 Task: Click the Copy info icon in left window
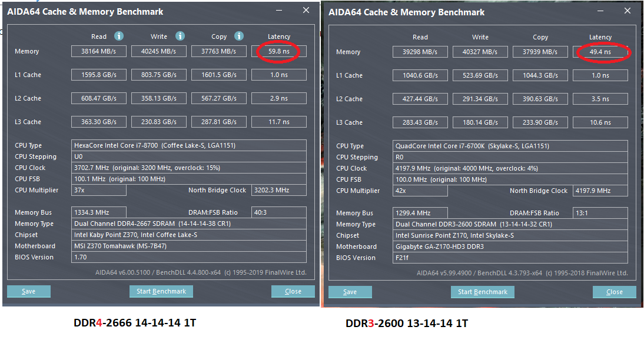239,36
